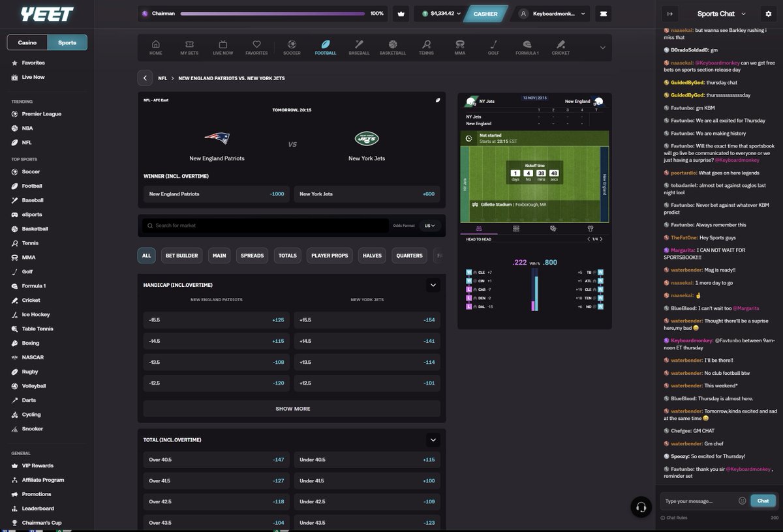Go to previous head-to-head page arrow
The image size is (783, 532).
(x=588, y=239)
